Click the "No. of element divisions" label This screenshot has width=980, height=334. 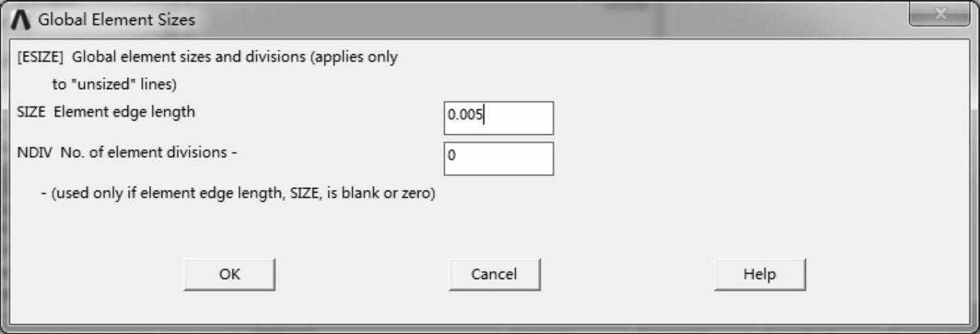pyautogui.click(x=144, y=152)
